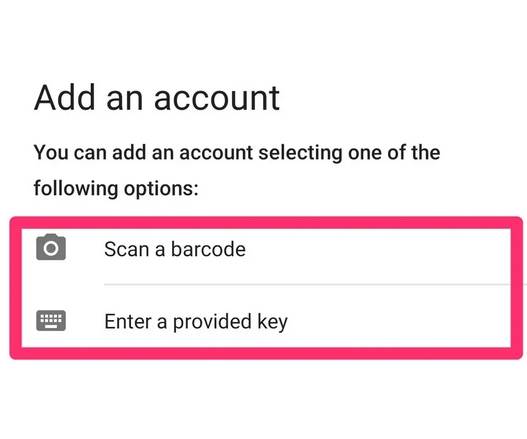Click the word "key" in the second option
Image resolution: width=527 pixels, height=439 pixels.
coord(273,322)
